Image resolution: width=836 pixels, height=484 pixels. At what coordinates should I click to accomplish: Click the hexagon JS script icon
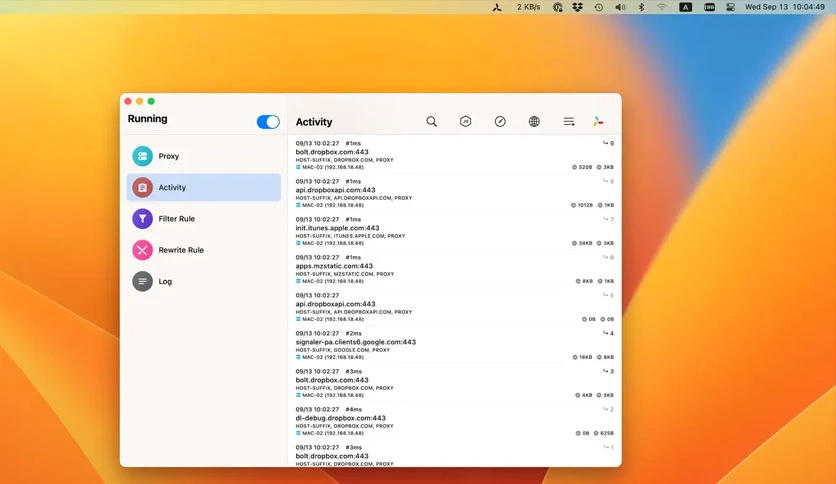pos(465,122)
